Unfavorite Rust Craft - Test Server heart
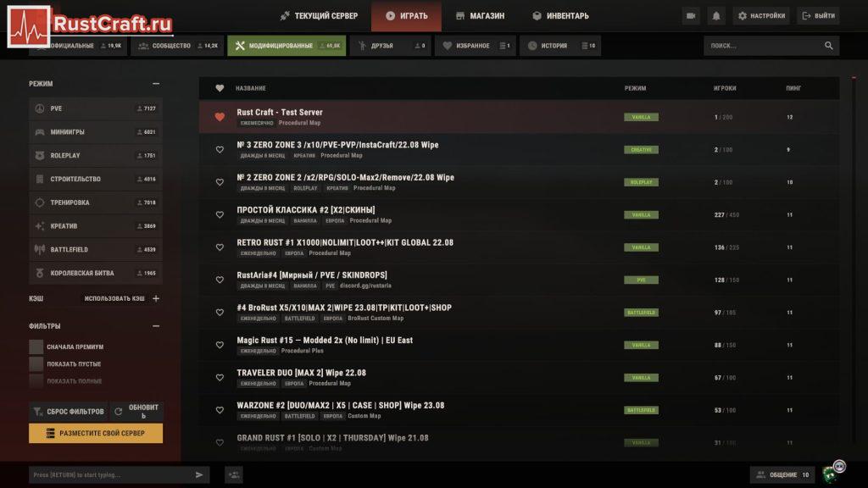 (x=220, y=117)
